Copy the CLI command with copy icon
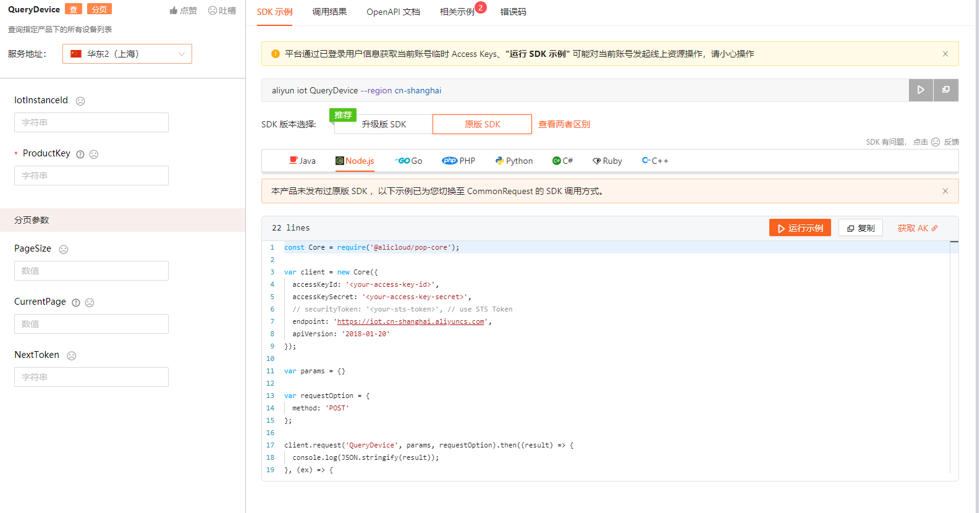 click(946, 90)
